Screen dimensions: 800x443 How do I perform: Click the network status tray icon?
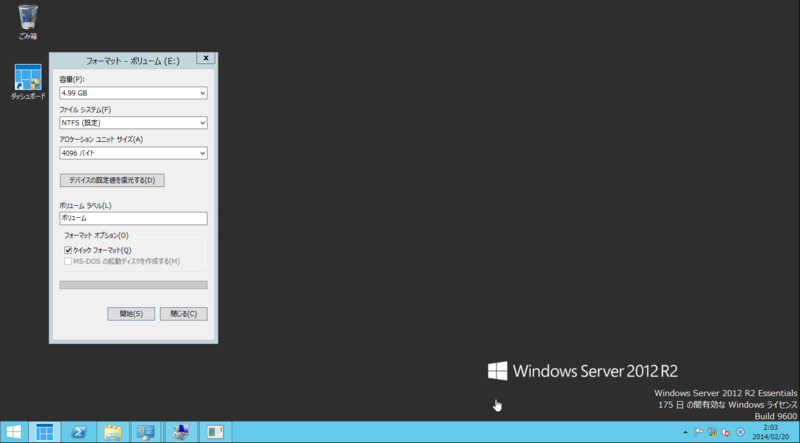(x=712, y=432)
